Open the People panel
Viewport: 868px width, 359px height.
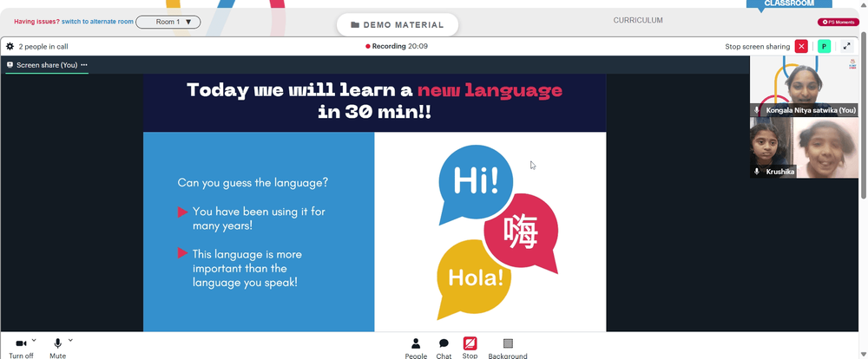416,349
